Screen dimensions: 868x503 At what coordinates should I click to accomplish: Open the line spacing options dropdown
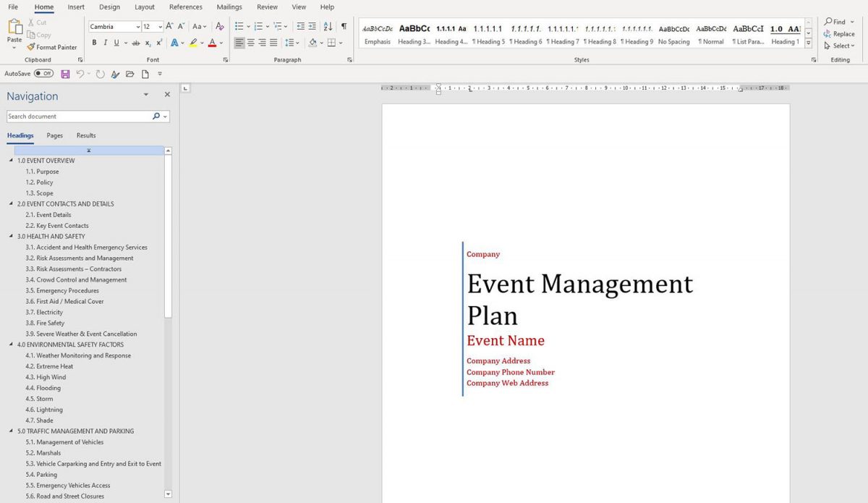(x=297, y=43)
